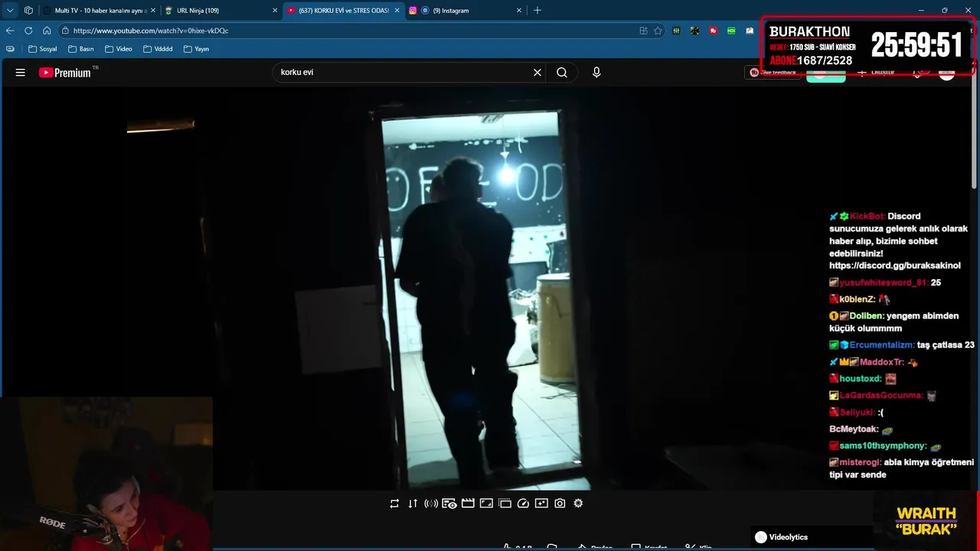Click the audio boost waves icon
Screen dimensions: 980x551
pyautogui.click(x=431, y=504)
